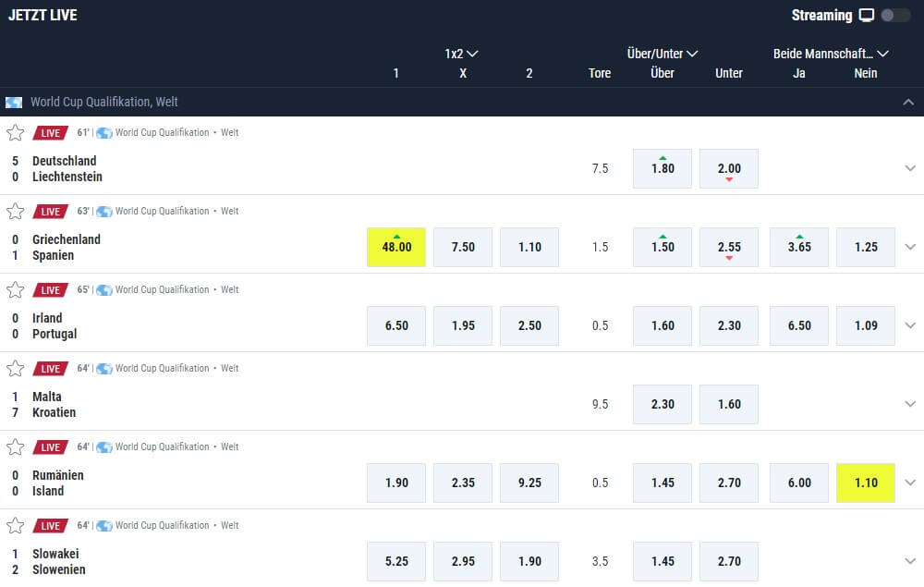Bet on Über 7.5 at 1.80

click(x=663, y=168)
